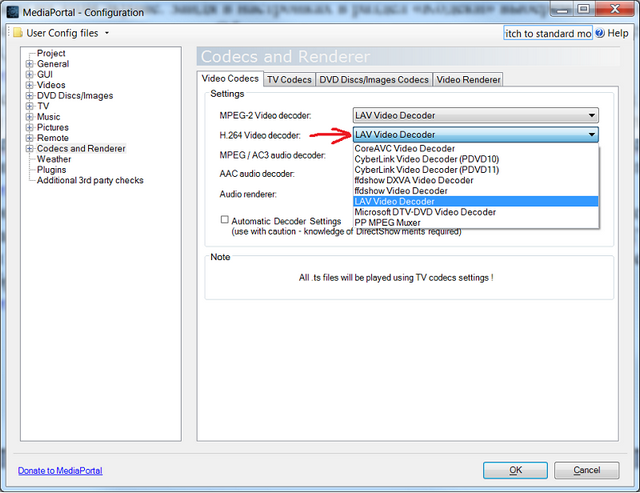Click the Audio renderer label

coord(248,194)
